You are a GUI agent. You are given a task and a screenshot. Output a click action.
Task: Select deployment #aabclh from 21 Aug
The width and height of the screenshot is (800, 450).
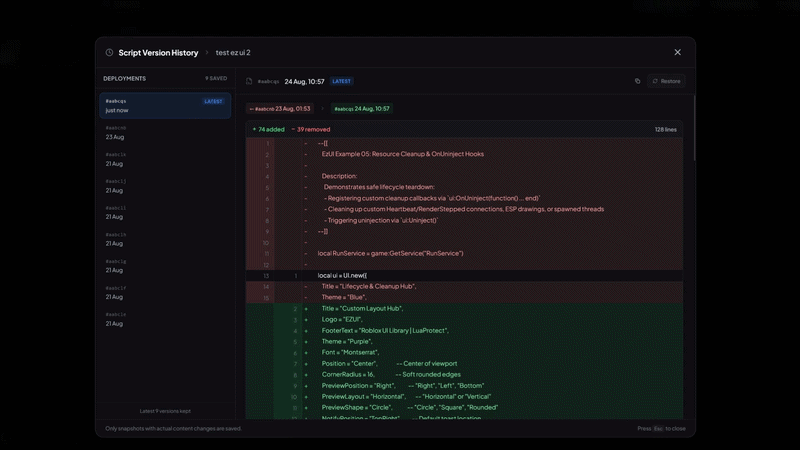pyautogui.click(x=165, y=239)
